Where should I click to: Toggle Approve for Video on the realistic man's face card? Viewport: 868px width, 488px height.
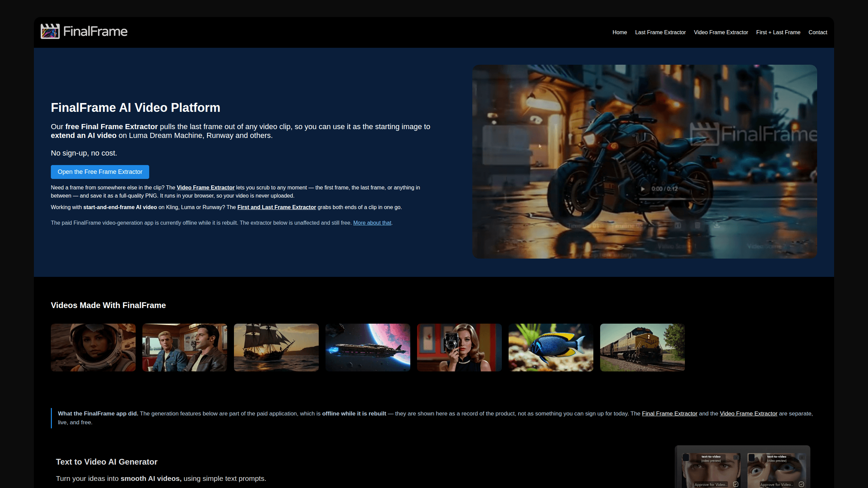point(736,484)
